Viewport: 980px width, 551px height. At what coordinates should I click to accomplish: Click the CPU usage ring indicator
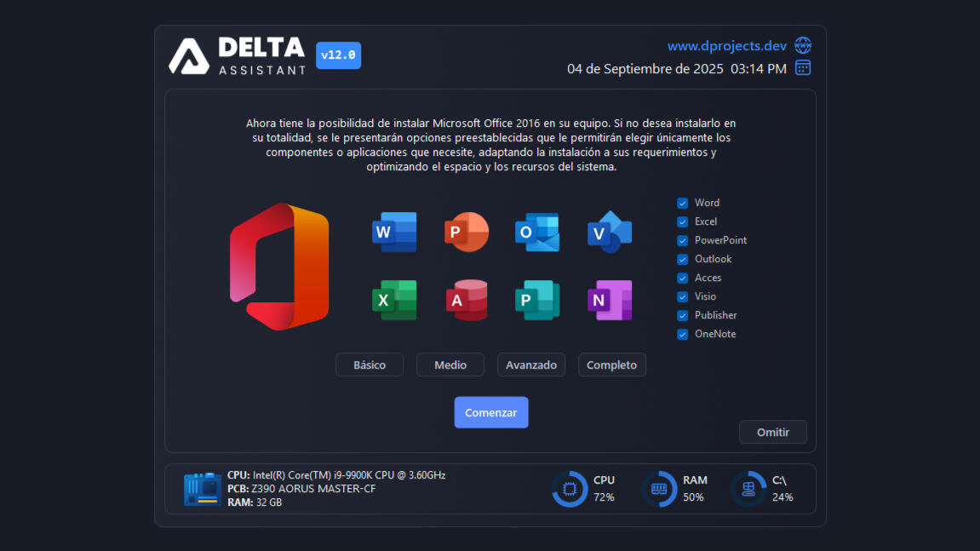[570, 489]
